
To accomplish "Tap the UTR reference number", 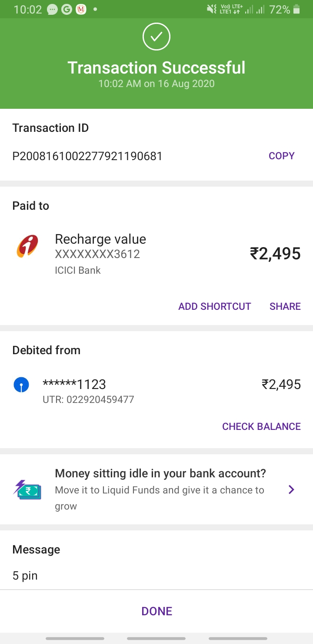I will 88,399.
